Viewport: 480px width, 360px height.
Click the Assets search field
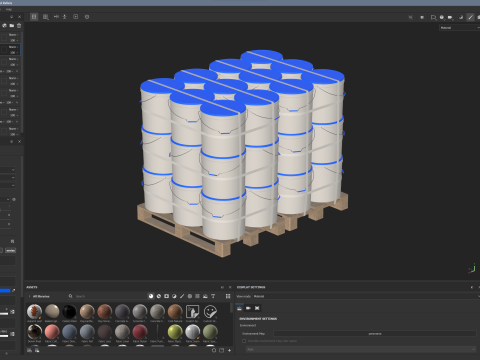(x=106, y=296)
